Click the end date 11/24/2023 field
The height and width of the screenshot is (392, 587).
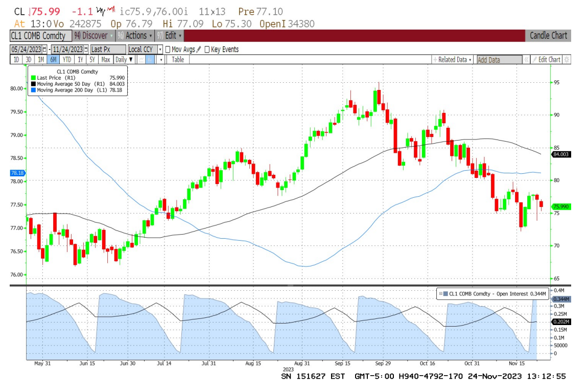[x=67, y=50]
